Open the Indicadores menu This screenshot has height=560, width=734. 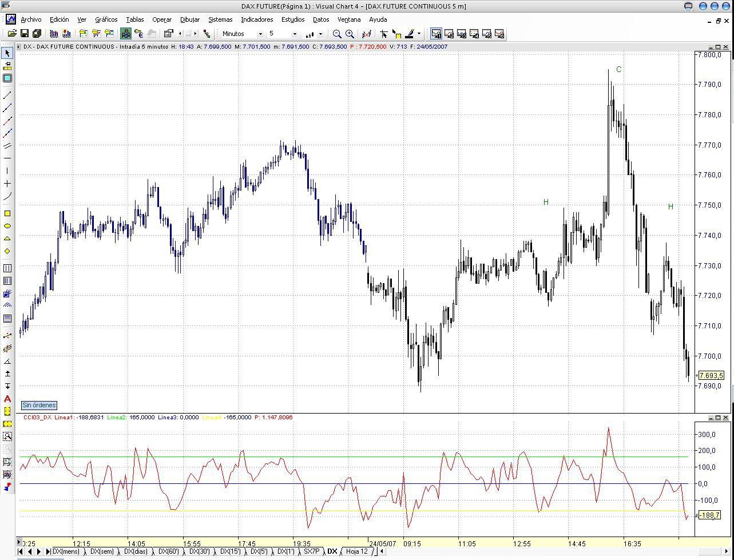(257, 19)
